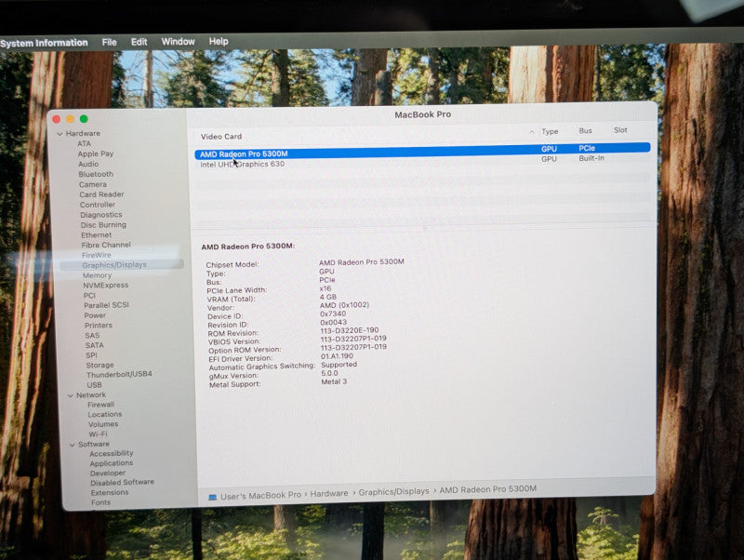744x560 pixels.
Task: Select Parallel SCSI in the sidebar
Action: [106, 305]
